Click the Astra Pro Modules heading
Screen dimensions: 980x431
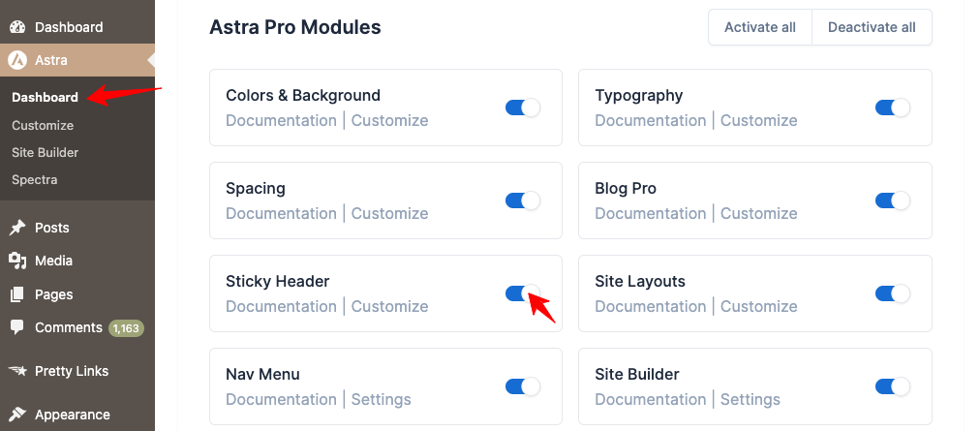tap(295, 27)
